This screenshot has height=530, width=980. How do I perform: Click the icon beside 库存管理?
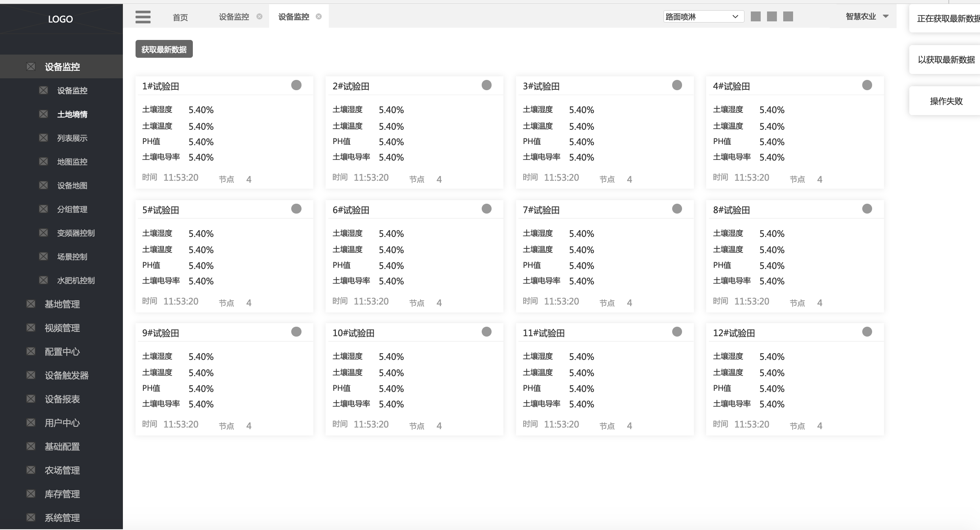(31, 494)
